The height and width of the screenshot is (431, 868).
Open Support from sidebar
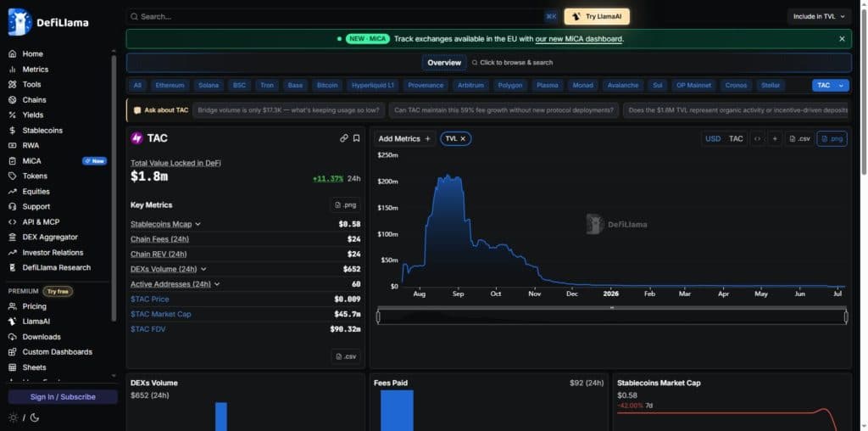pos(36,206)
